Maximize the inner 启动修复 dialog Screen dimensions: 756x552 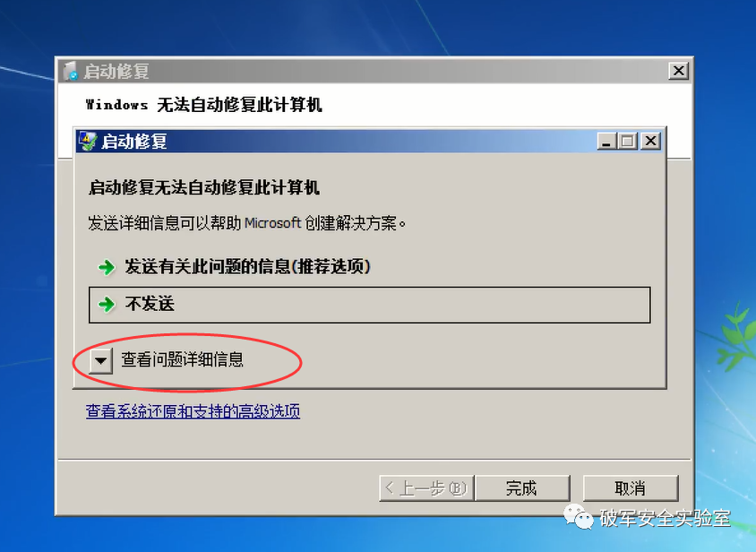tap(627, 142)
